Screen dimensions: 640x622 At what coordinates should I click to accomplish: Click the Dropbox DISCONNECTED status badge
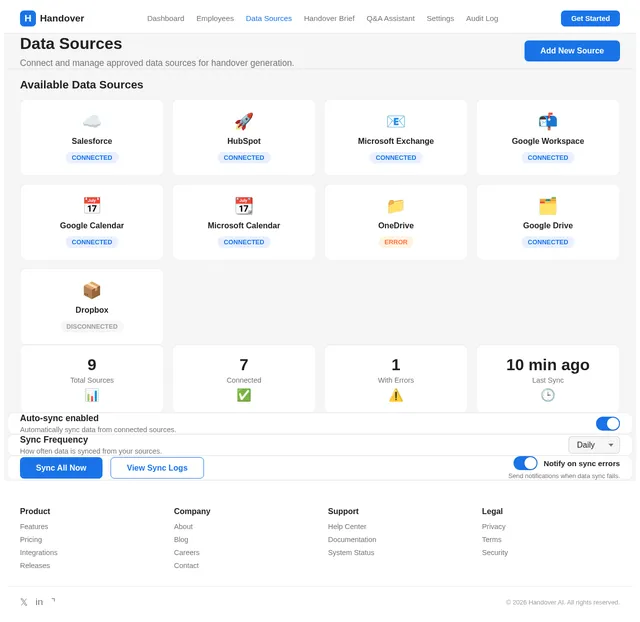point(92,327)
